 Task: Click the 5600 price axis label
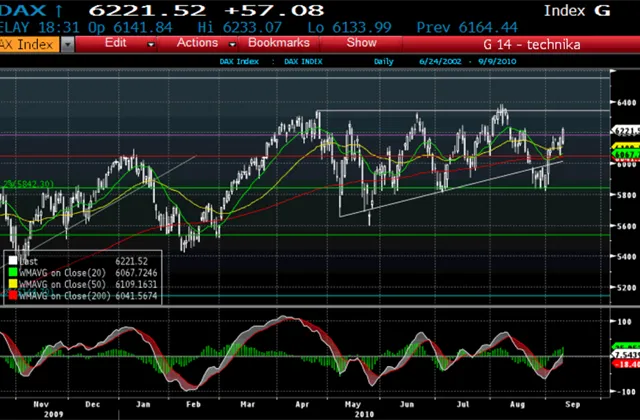pyautogui.click(x=627, y=226)
